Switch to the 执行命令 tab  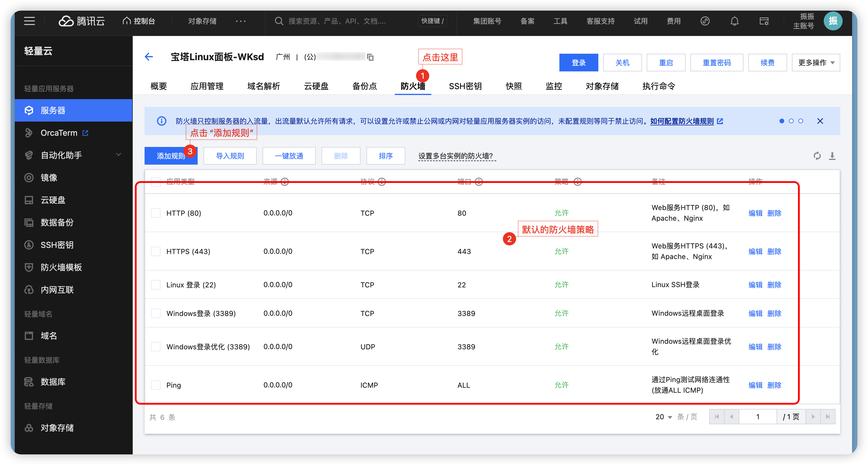pyautogui.click(x=659, y=86)
